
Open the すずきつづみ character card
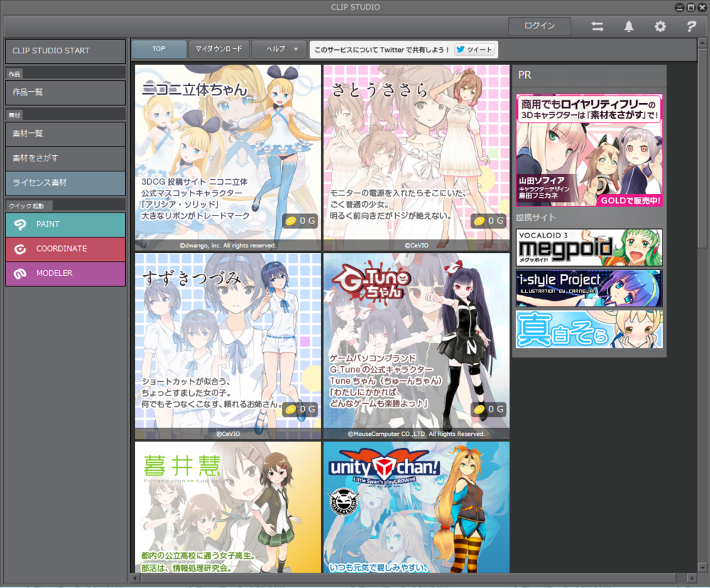point(227,346)
